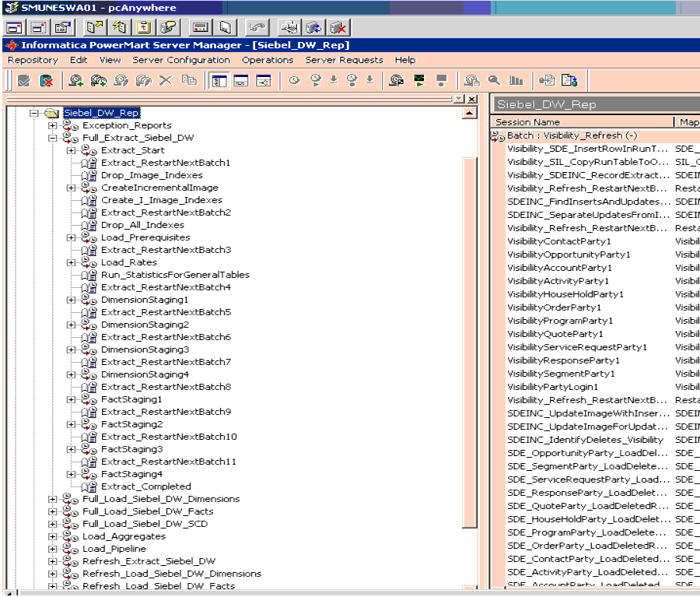Collapse the Siebel_DW_Rep repository node

34,113
